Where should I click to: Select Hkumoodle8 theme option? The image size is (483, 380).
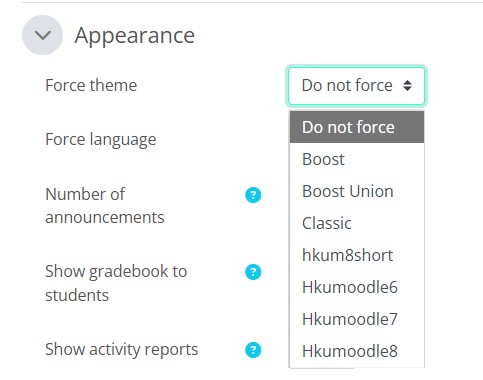coord(357,351)
